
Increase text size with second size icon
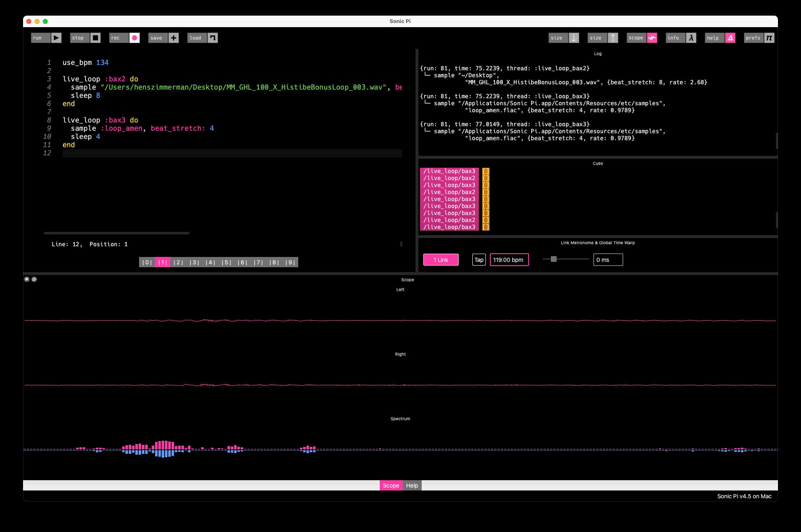click(x=613, y=38)
